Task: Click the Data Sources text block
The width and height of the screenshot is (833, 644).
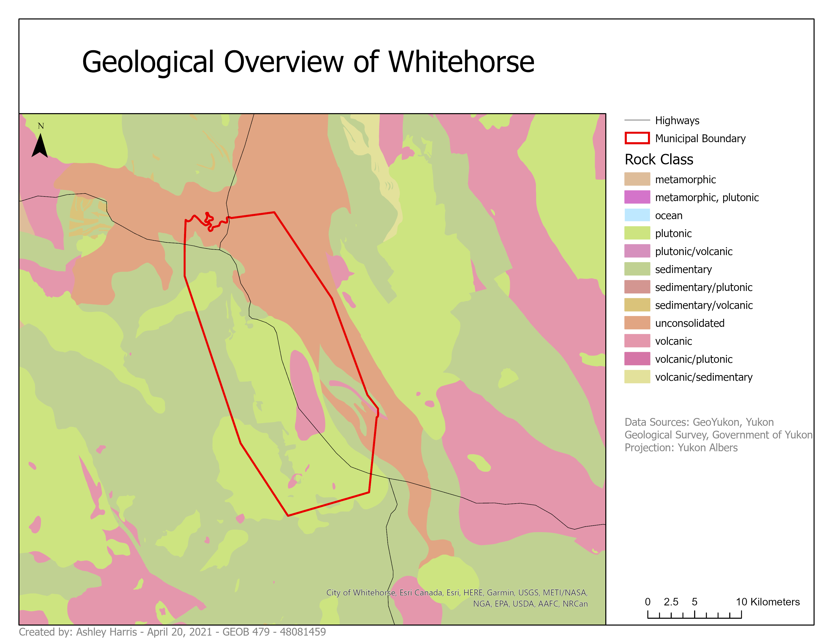Action: pos(718,435)
